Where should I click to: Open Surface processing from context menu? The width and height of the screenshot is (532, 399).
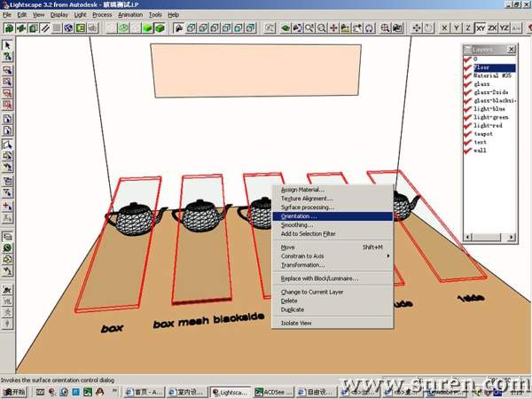click(x=332, y=207)
